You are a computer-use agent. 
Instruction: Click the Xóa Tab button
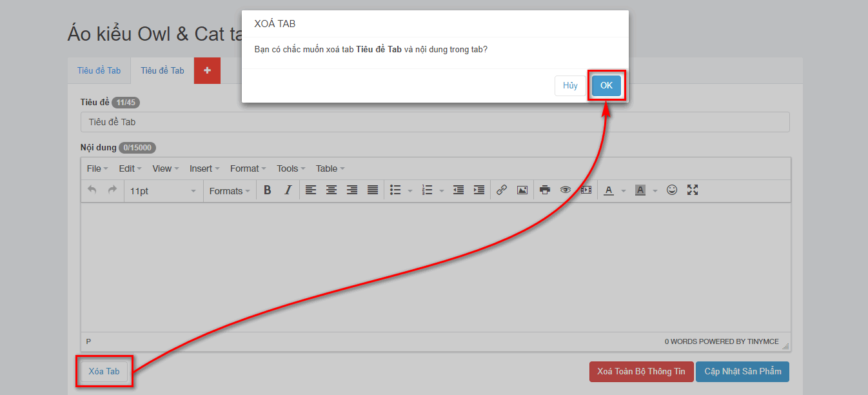(104, 371)
